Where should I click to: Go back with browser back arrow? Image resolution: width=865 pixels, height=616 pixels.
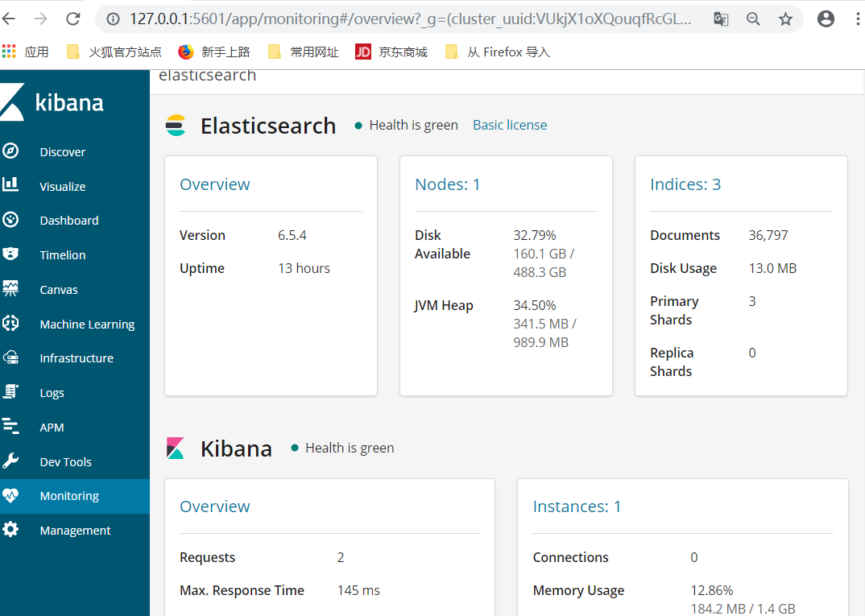click(x=9, y=19)
